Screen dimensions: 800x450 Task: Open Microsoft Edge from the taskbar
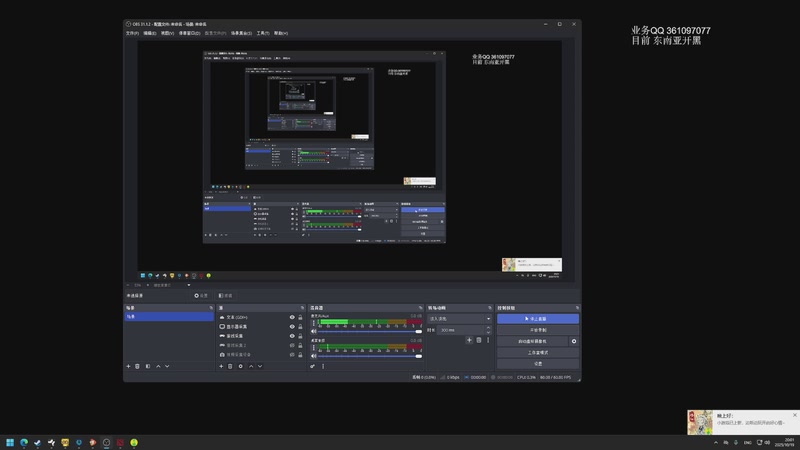click(24, 442)
